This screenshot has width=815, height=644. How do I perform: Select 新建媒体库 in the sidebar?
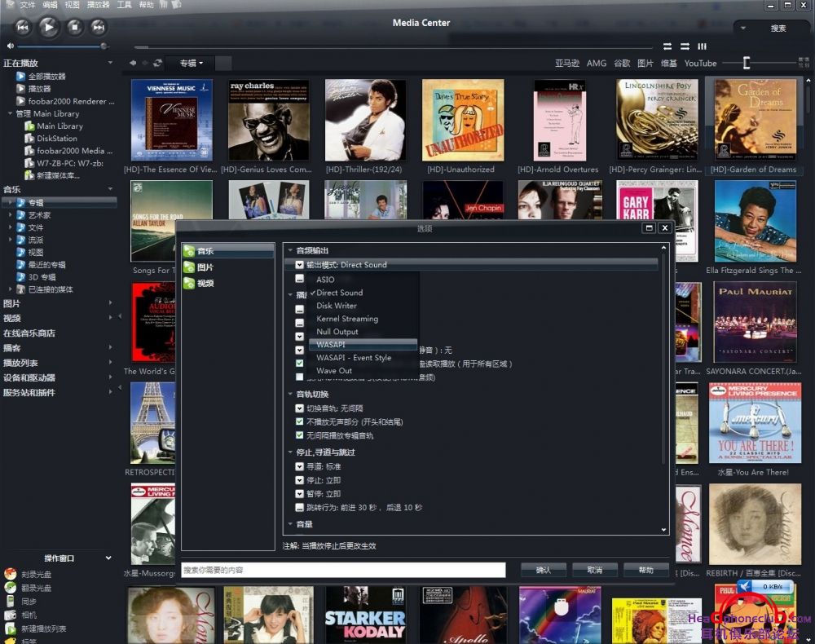(x=58, y=176)
